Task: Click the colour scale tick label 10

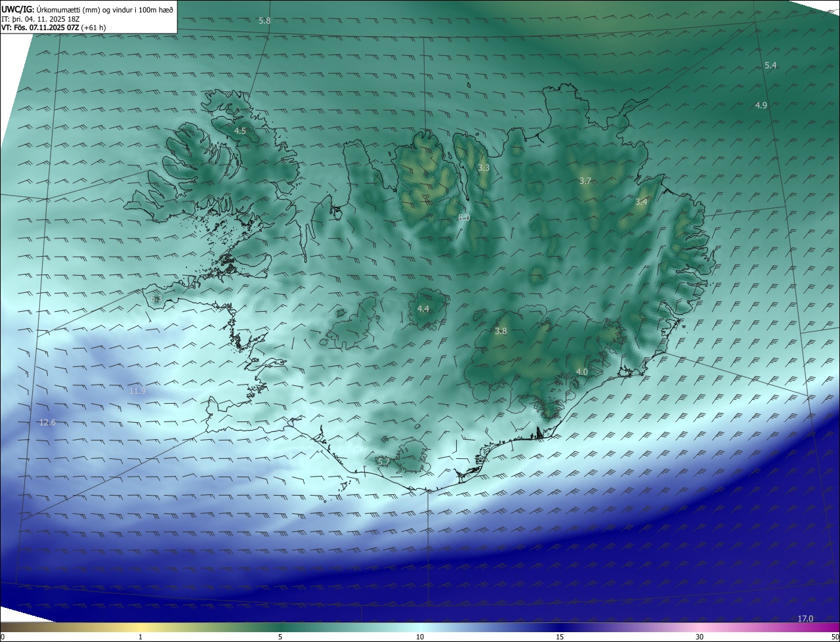Action: (420, 637)
